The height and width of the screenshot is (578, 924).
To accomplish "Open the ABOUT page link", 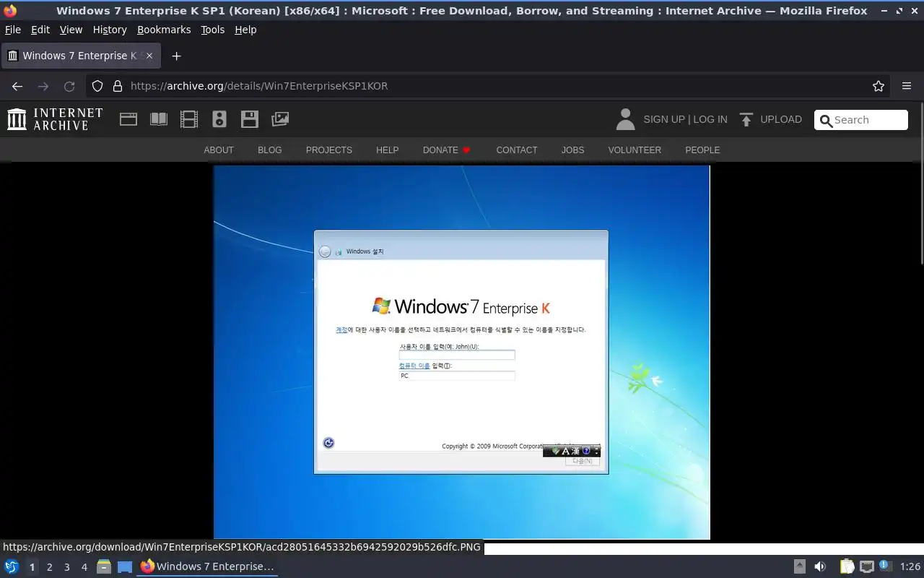I will pos(219,150).
